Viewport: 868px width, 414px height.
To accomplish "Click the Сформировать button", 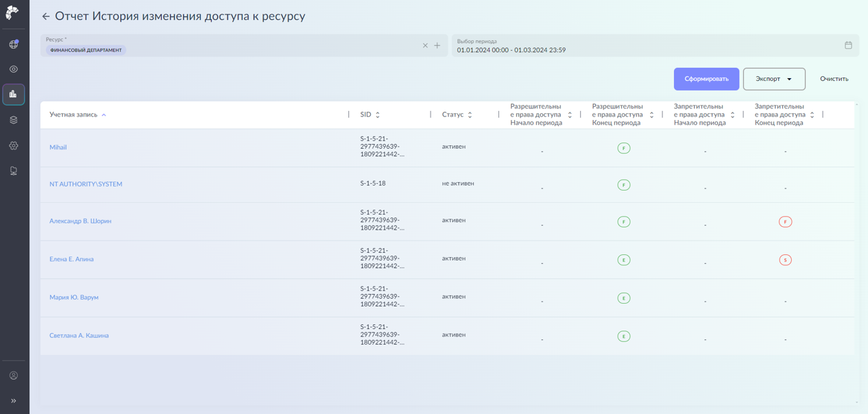I will [706, 79].
